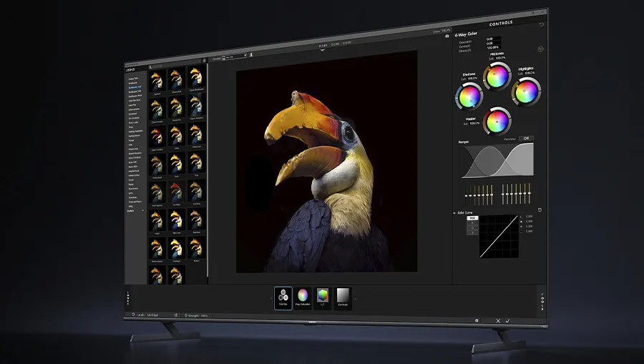Viewport: 644px width, 364px height.
Task: Click the reset arrow in Controls header
Action: 541,24
